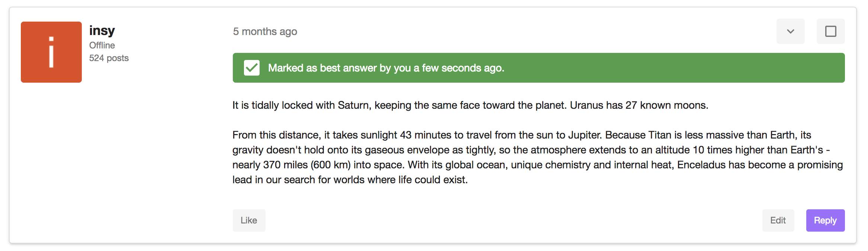Click the green "Marked as best answer" banner text
The image size is (868, 251).
[386, 68]
